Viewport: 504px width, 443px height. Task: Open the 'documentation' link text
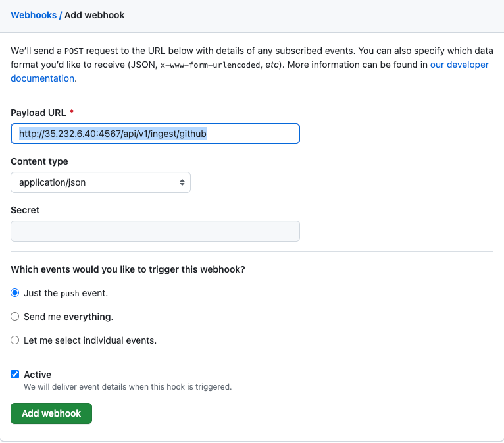point(42,78)
